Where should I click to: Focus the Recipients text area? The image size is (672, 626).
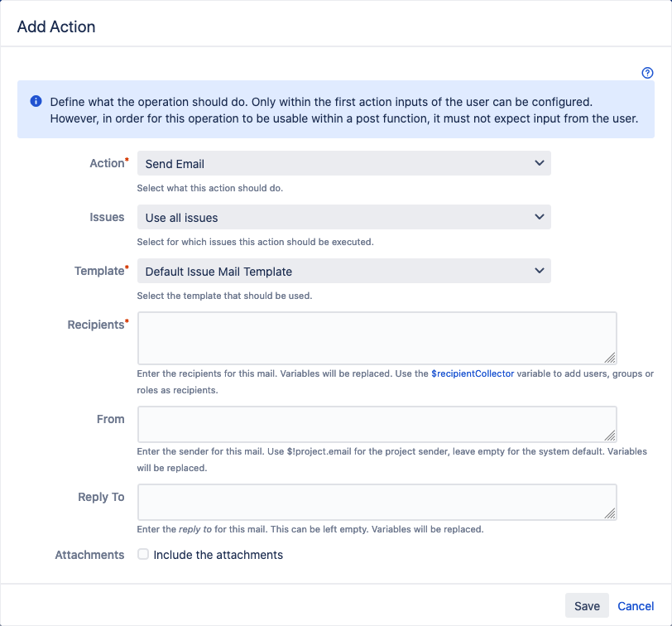(x=377, y=339)
